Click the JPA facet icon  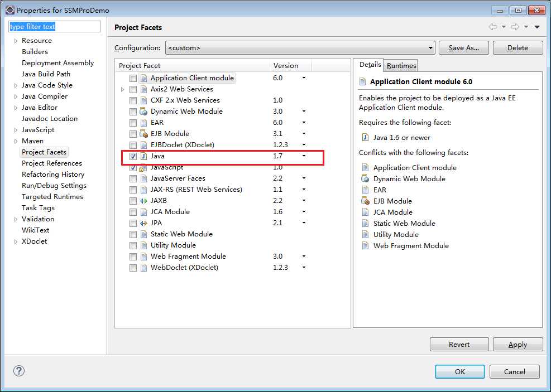(143, 223)
